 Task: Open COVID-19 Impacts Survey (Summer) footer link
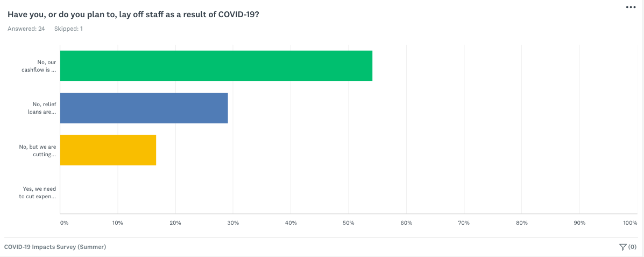coord(55,247)
